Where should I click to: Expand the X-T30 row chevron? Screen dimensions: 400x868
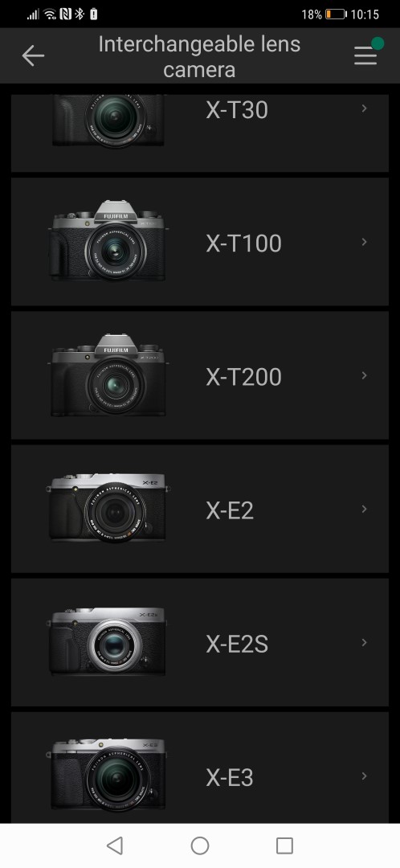pyautogui.click(x=364, y=108)
